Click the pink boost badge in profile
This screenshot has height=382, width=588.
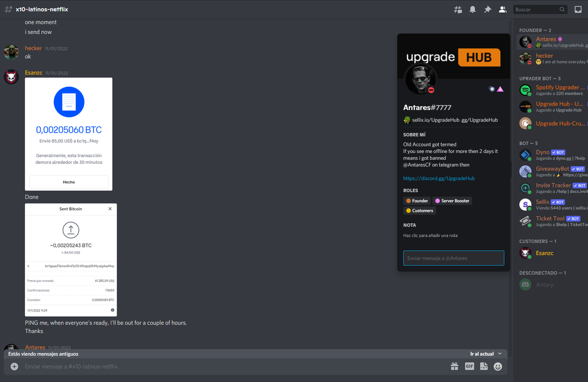tap(500, 89)
